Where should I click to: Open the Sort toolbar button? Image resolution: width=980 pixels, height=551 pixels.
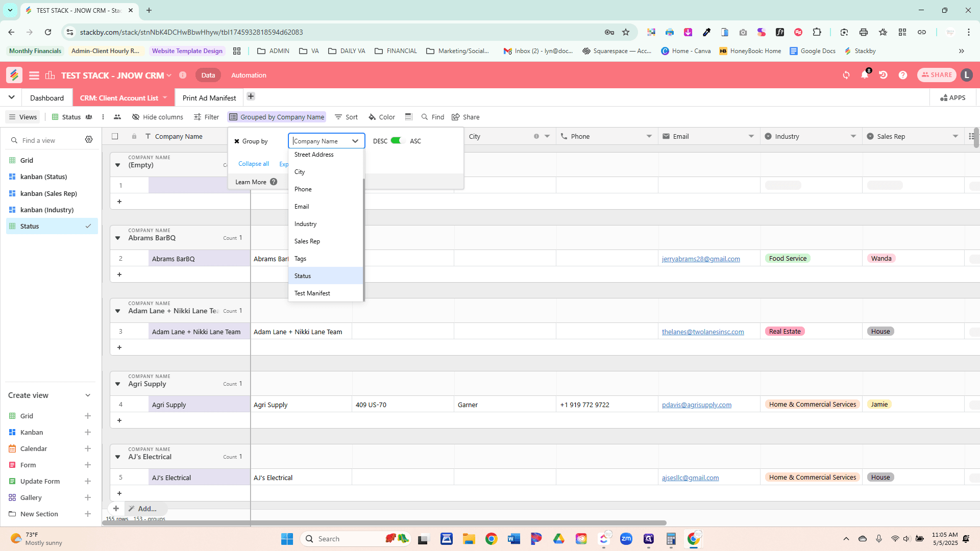(347, 117)
